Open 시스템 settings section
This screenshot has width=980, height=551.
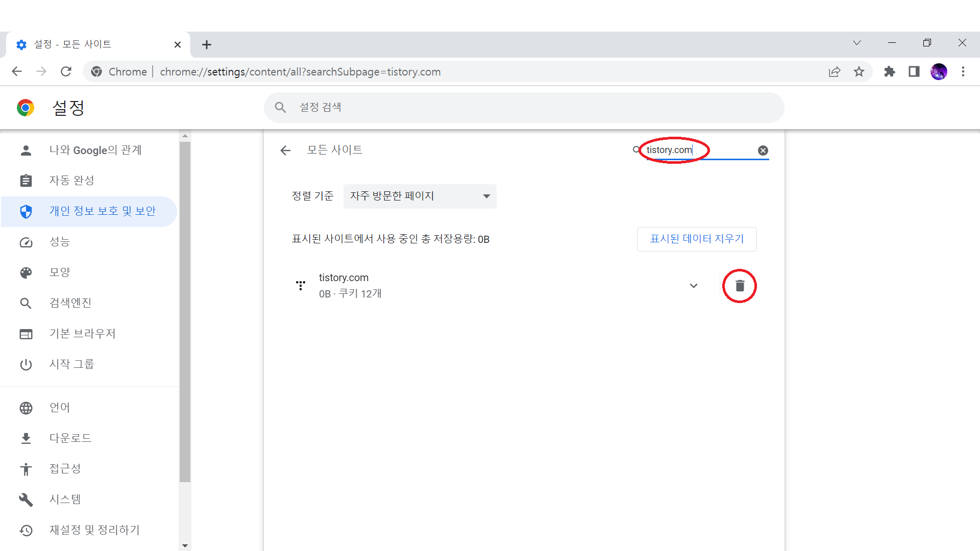(89, 499)
